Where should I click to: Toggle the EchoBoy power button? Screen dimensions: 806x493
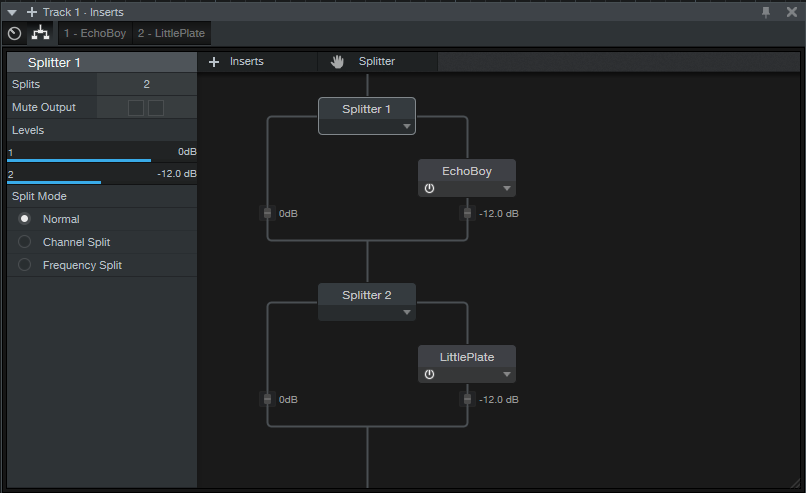pos(429,189)
